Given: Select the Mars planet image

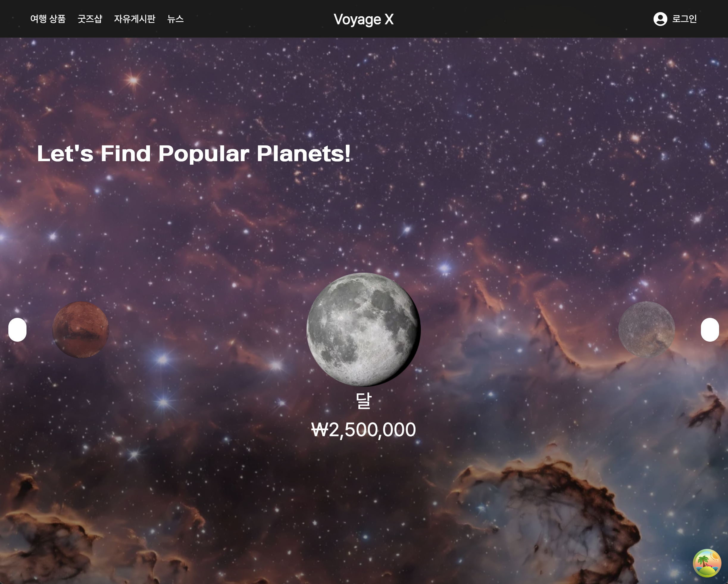Looking at the screenshot, I should pos(81,330).
